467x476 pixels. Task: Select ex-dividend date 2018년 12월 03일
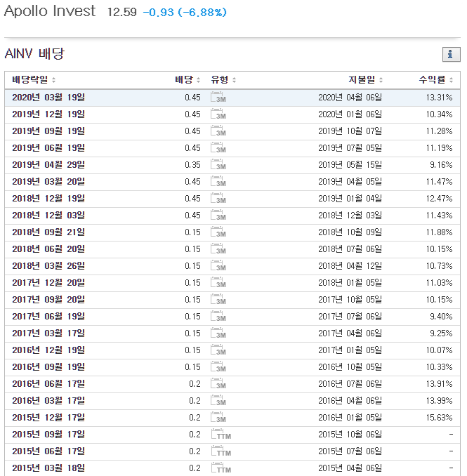[48, 216]
